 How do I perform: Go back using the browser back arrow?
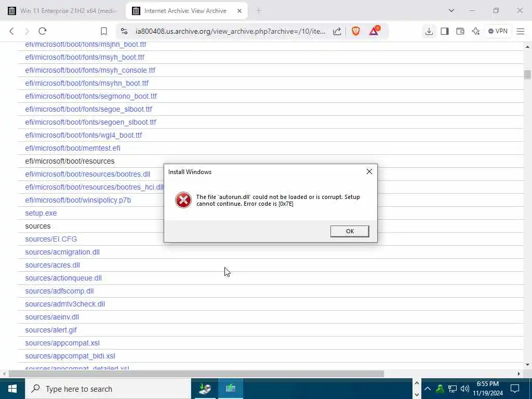coord(11,31)
